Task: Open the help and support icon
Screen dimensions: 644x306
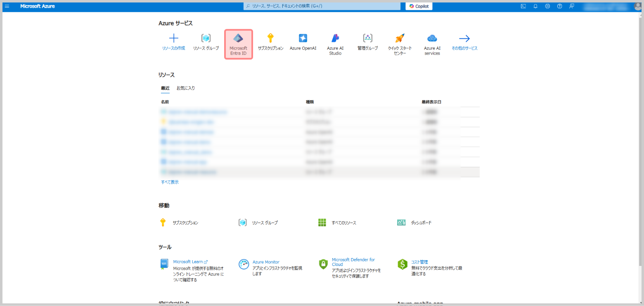Action: (560, 6)
